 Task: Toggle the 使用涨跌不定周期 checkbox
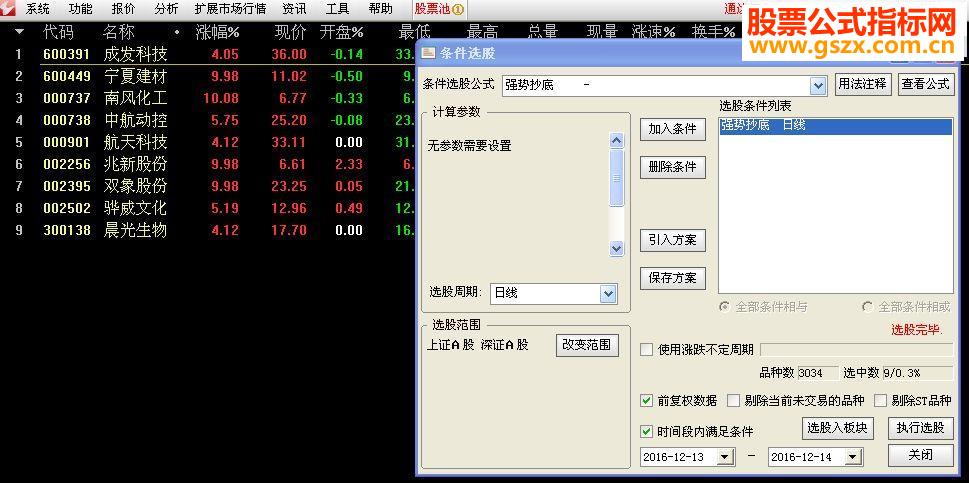[x=646, y=350]
